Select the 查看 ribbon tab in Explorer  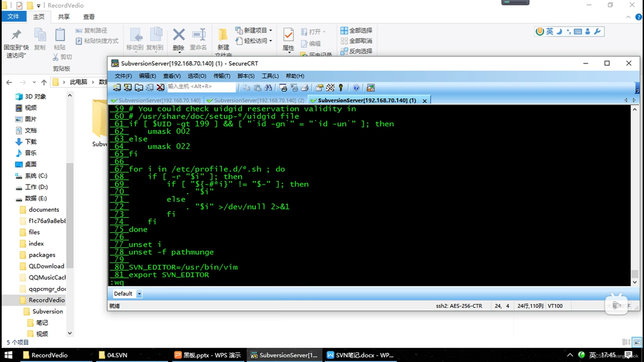pyautogui.click(x=89, y=17)
